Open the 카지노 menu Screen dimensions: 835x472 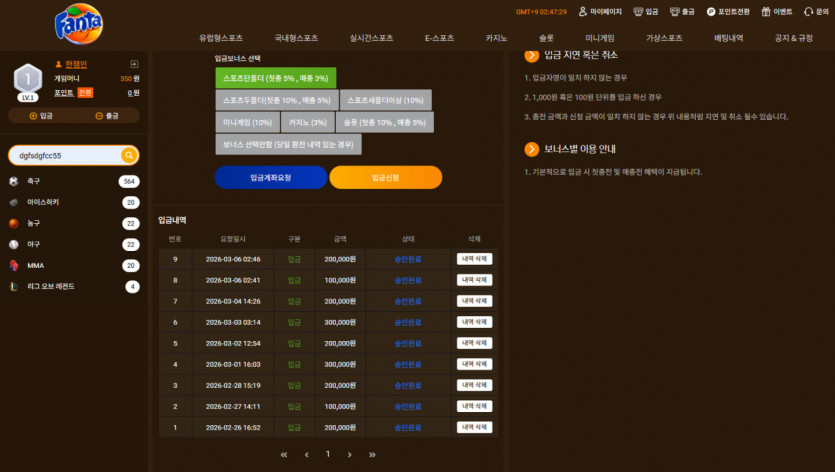pyautogui.click(x=496, y=38)
